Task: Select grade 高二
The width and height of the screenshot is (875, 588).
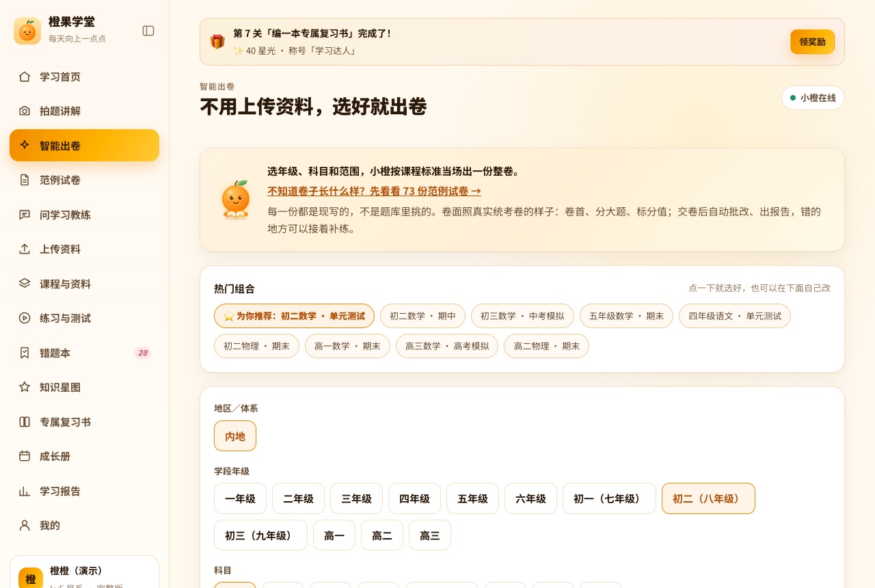Action: pos(382,535)
